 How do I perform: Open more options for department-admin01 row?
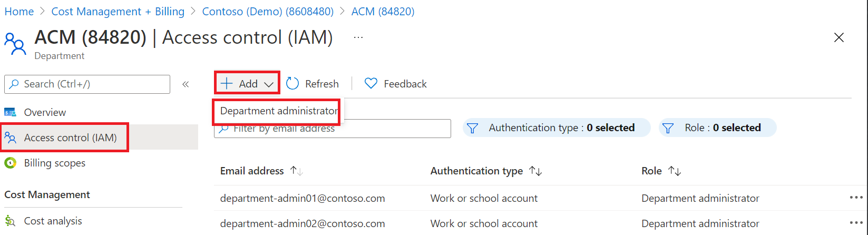[x=855, y=198]
